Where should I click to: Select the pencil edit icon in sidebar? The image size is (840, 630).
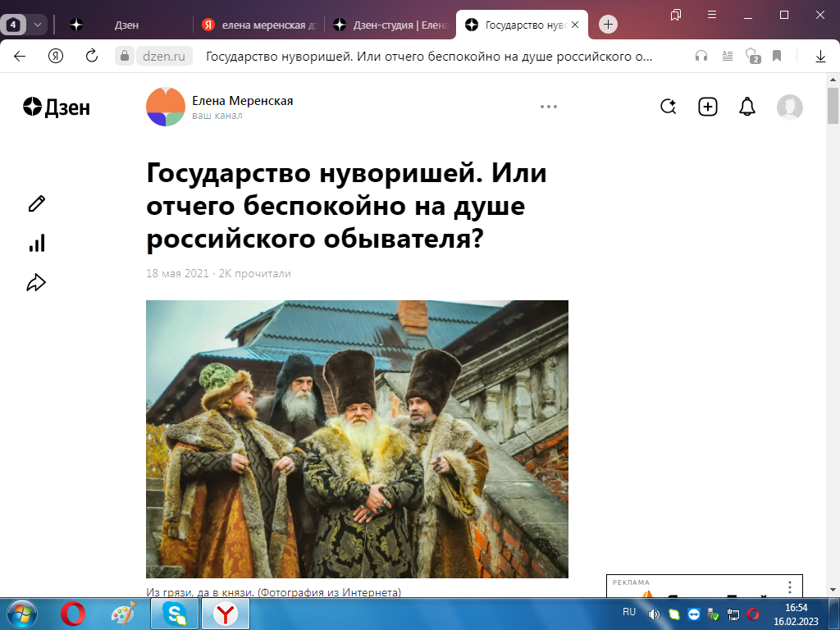(36, 203)
